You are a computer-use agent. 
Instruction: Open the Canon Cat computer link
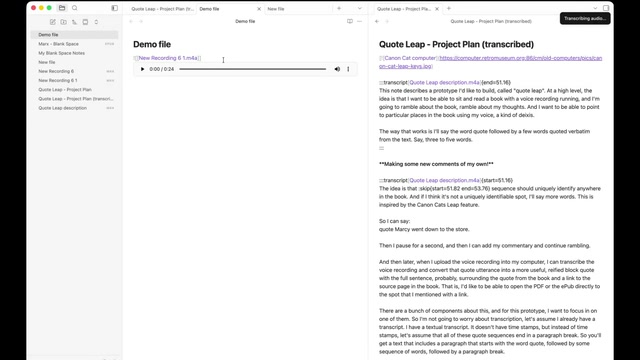pos(410,58)
